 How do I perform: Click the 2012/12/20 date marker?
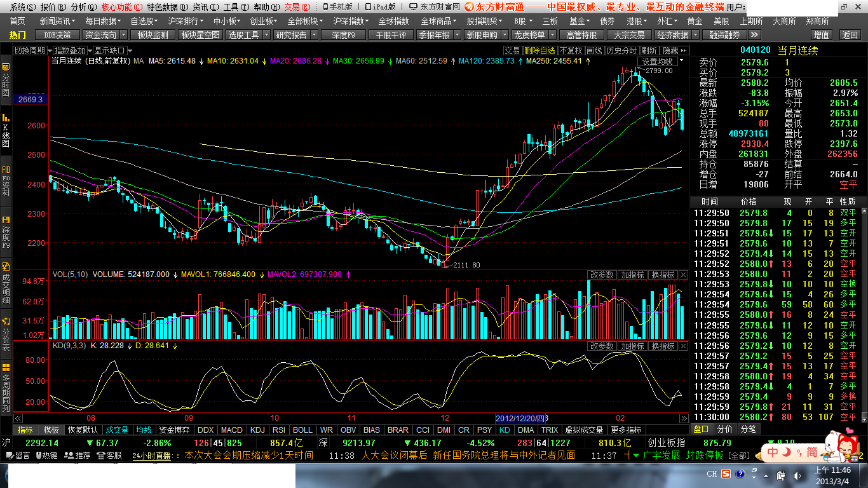520,418
